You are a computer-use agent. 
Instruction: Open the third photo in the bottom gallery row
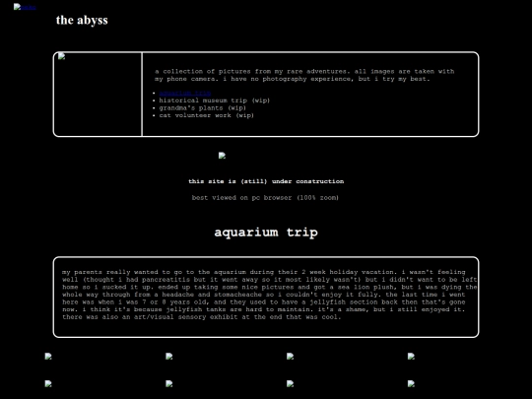click(x=290, y=384)
